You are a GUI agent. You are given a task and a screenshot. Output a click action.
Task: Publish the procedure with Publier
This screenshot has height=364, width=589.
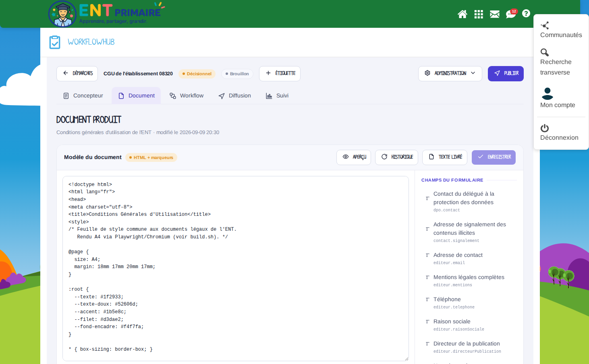(506, 73)
